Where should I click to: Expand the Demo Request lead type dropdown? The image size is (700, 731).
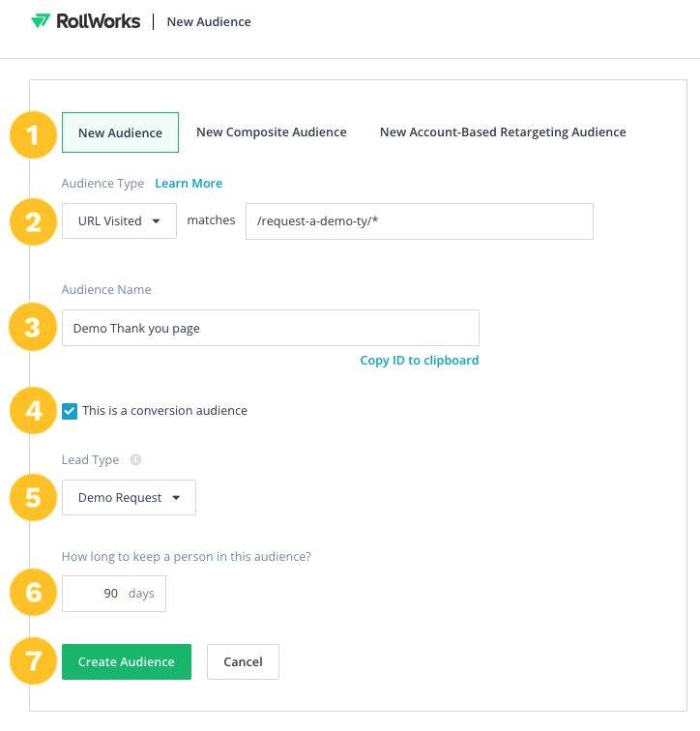[130, 497]
